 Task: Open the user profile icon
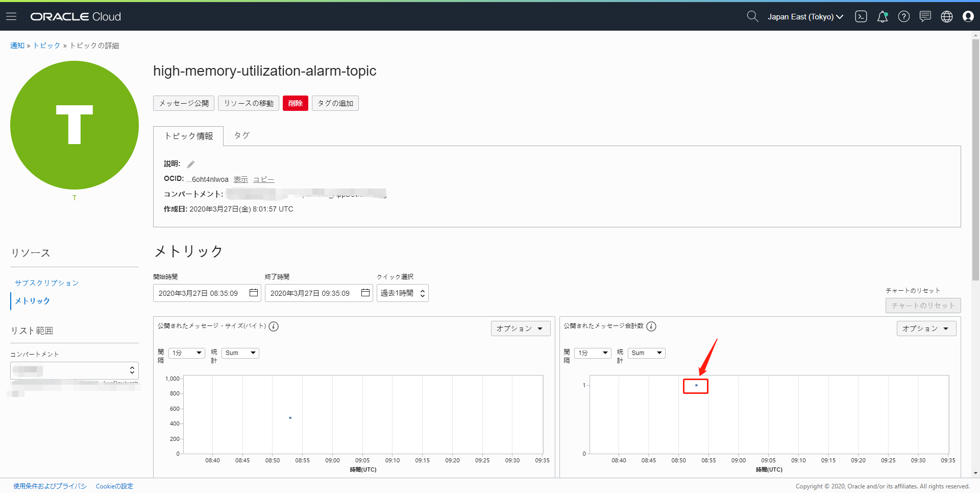(968, 16)
